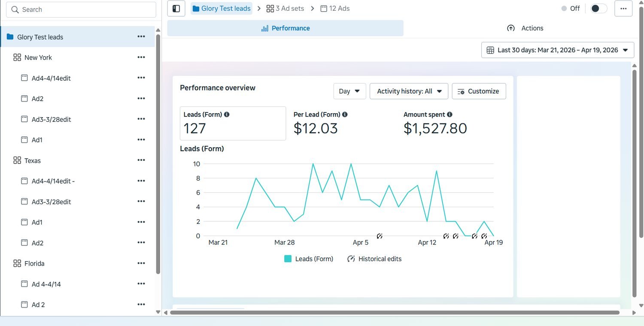Open the top-right more options menu
Screen dimensions: 644x326
(623, 9)
